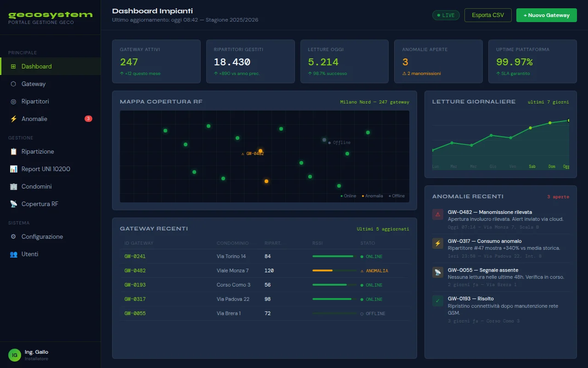Click the Esporta CSV button
Viewport: 588px width, 368px height.
click(488, 15)
